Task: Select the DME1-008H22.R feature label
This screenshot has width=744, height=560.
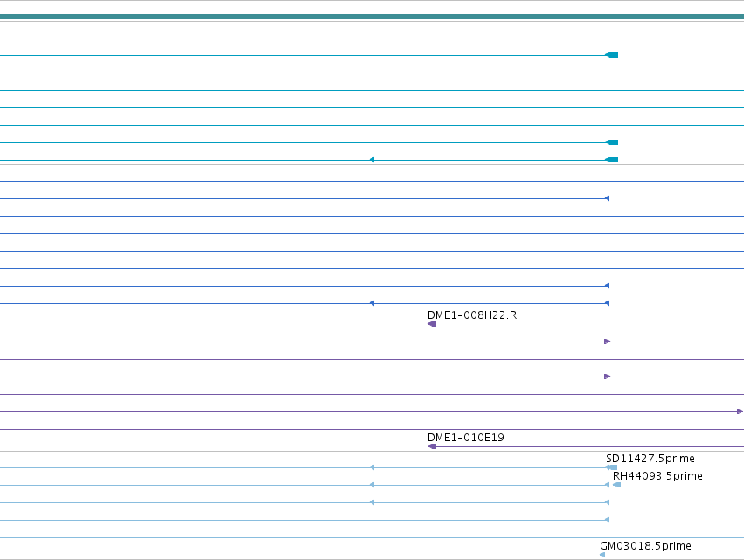Action: click(x=471, y=315)
